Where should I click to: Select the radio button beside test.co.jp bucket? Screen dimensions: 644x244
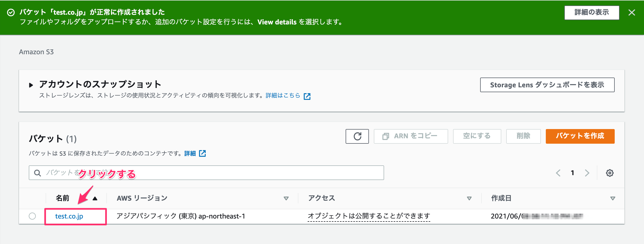33,216
